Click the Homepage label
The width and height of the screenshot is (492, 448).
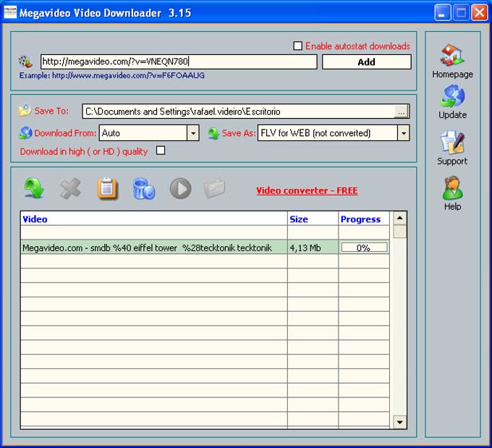(452, 75)
